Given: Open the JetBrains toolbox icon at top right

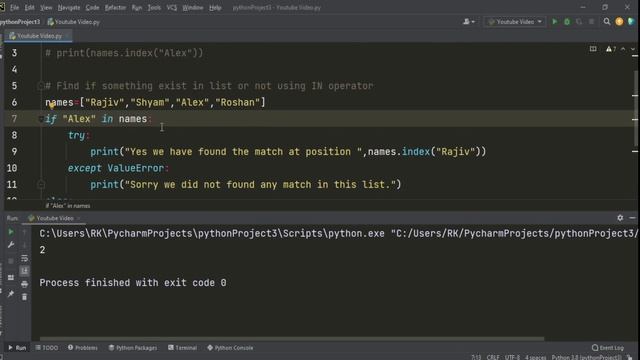Looking at the screenshot, I should 631,22.
